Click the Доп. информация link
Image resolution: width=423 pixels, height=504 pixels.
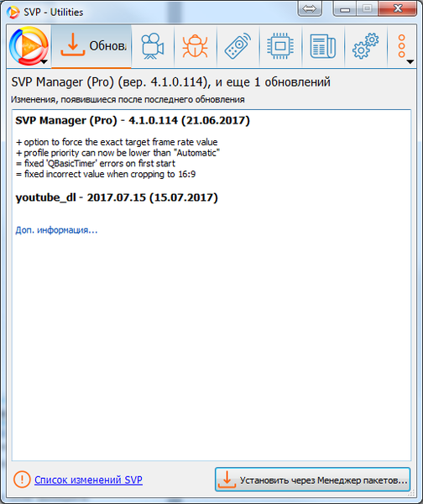point(56,230)
